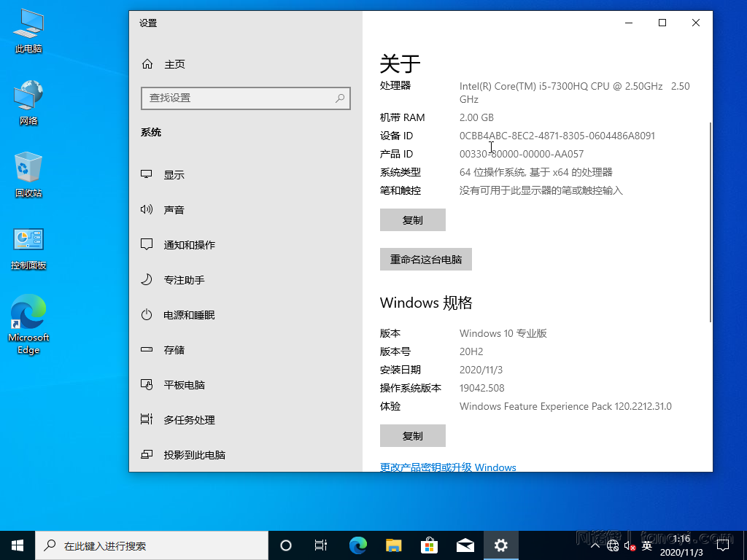The height and width of the screenshot is (560, 747).
Task: Maximize the 设置 window
Action: [662, 23]
